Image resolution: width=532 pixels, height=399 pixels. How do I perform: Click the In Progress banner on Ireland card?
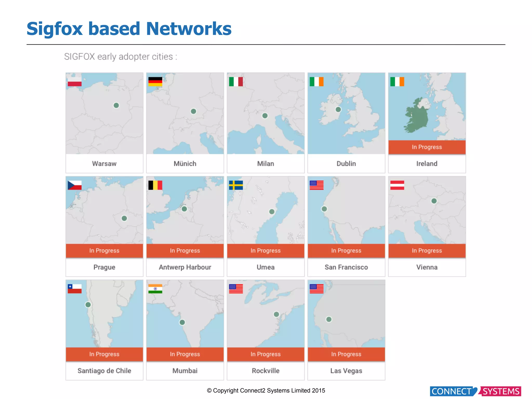(427, 147)
